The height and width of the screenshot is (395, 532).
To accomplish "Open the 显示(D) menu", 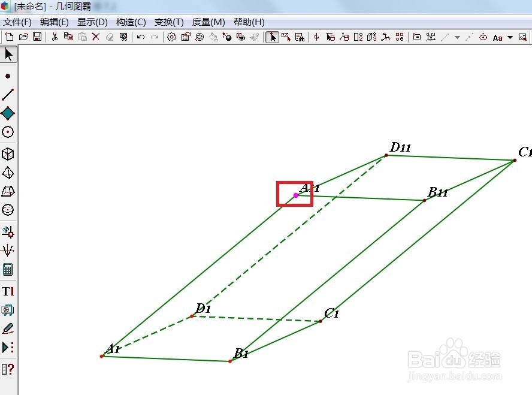I will click(x=92, y=22).
